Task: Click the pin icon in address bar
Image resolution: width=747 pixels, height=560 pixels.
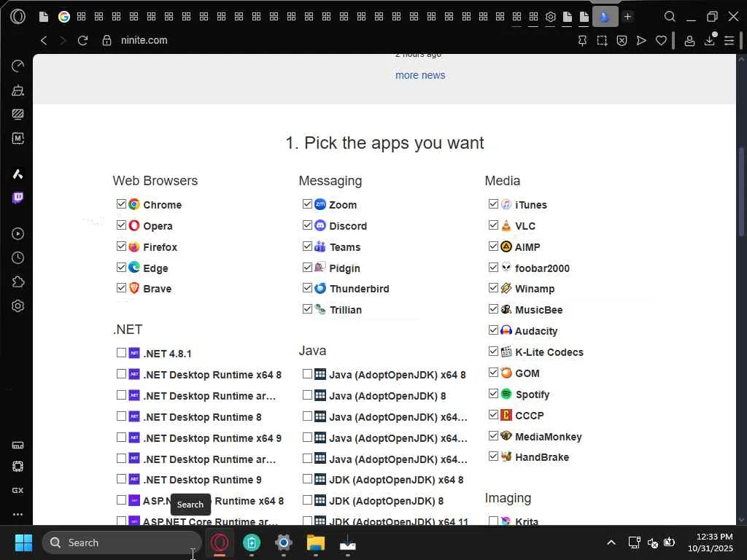Action: point(582,41)
